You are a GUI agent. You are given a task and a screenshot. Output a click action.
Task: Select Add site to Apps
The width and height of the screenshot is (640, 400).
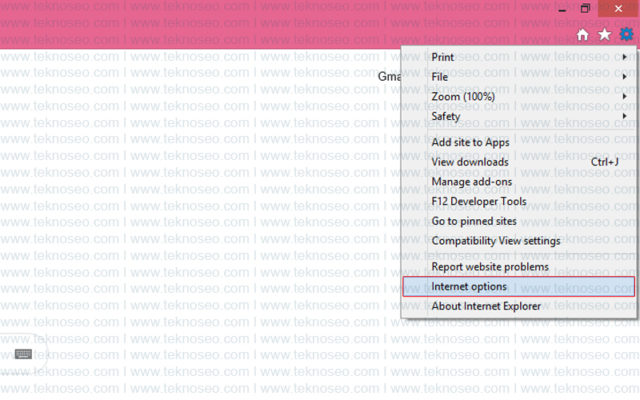[518, 142]
